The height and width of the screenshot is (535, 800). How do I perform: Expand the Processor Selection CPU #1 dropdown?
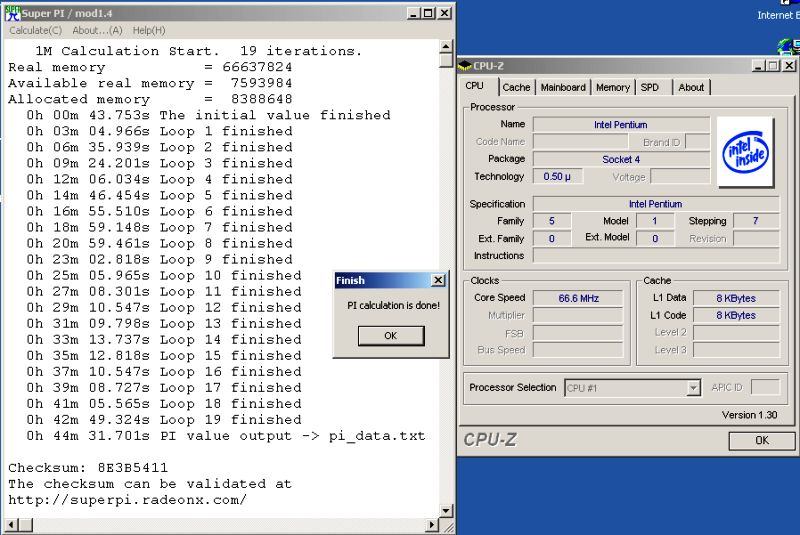[693, 388]
